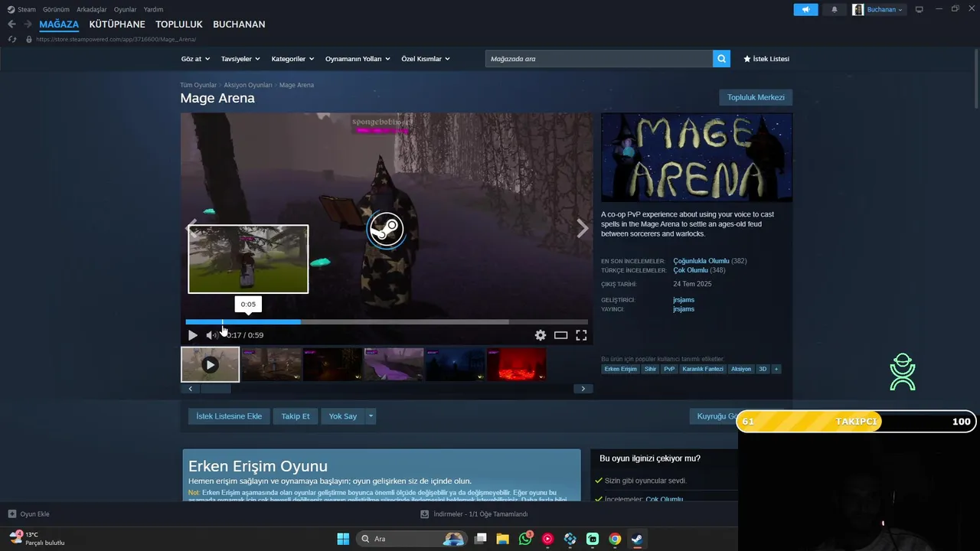Viewport: 980px width, 551px height.
Task: Expand the Kategoriler dropdown
Action: point(292,59)
